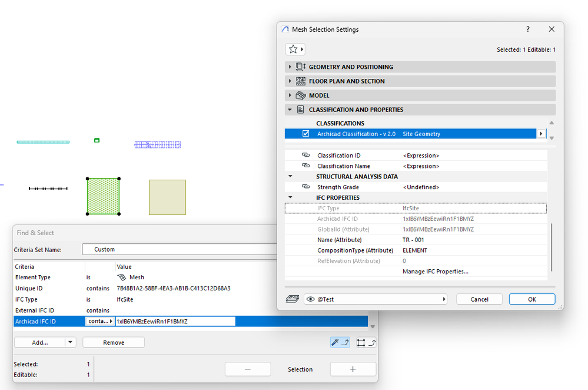
Task: Click the Unique ID value 7B48B1A2-58BF...
Action: (x=174, y=288)
